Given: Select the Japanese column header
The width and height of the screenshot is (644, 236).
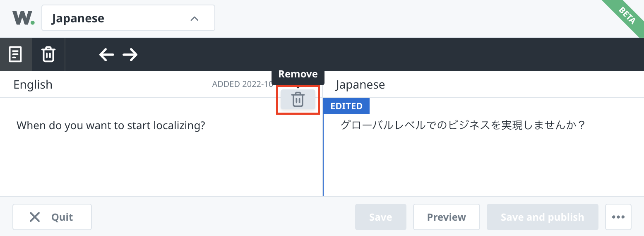Looking at the screenshot, I should click(360, 84).
